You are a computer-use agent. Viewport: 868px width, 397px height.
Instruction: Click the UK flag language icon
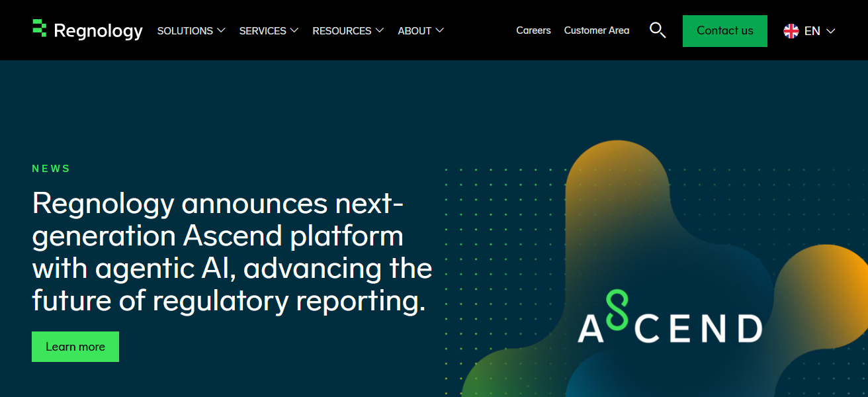click(791, 31)
